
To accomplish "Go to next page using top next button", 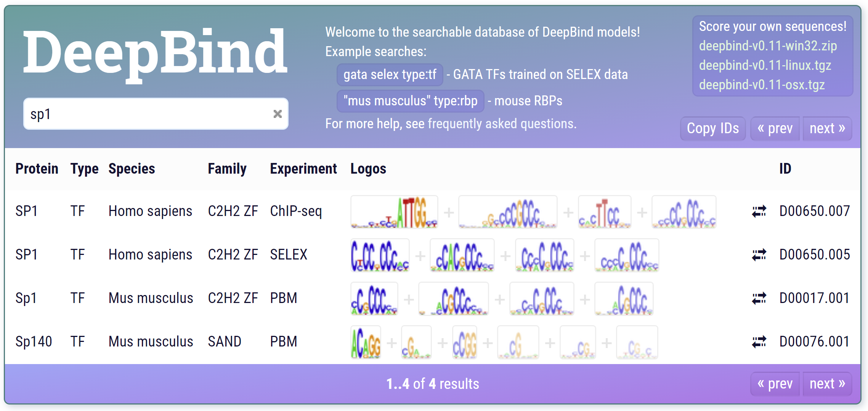I will 827,129.
